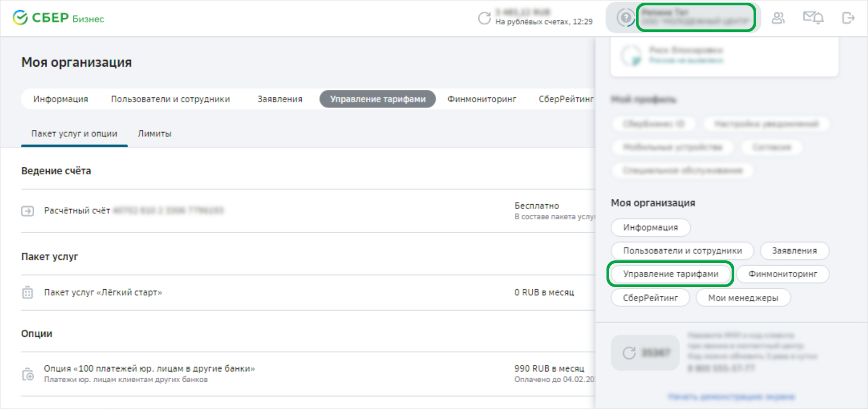Click the icon beside Опция «100 платежей»
The height and width of the screenshot is (409, 868).
(x=27, y=374)
